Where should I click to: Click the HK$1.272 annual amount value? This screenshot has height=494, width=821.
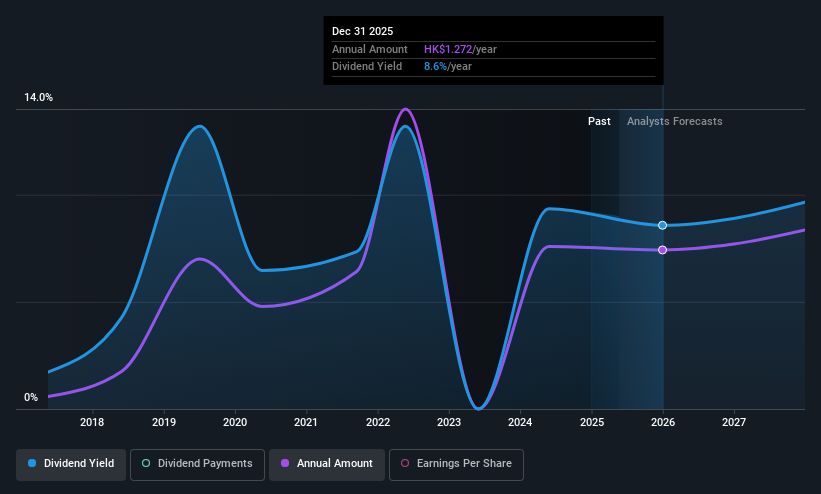(x=448, y=49)
